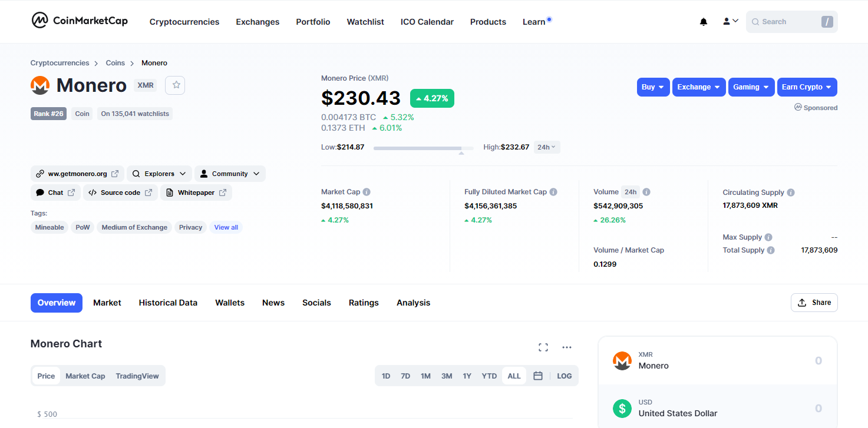The width and height of the screenshot is (868, 428).
Task: Open the Source code link
Action: tap(120, 193)
